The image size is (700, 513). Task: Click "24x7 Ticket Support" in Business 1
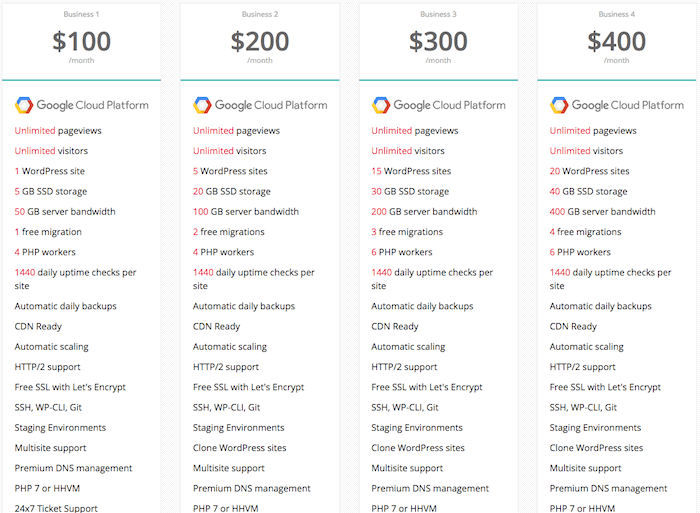(x=56, y=508)
